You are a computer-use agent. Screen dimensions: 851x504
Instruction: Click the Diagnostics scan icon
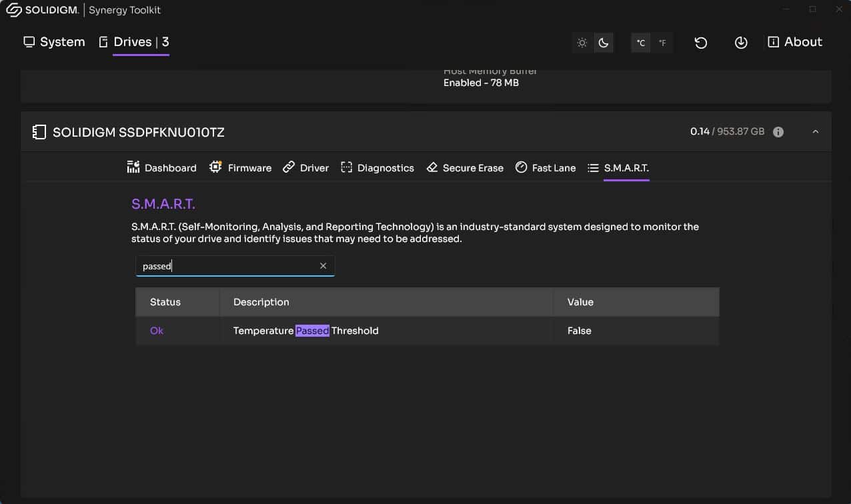pyautogui.click(x=346, y=168)
